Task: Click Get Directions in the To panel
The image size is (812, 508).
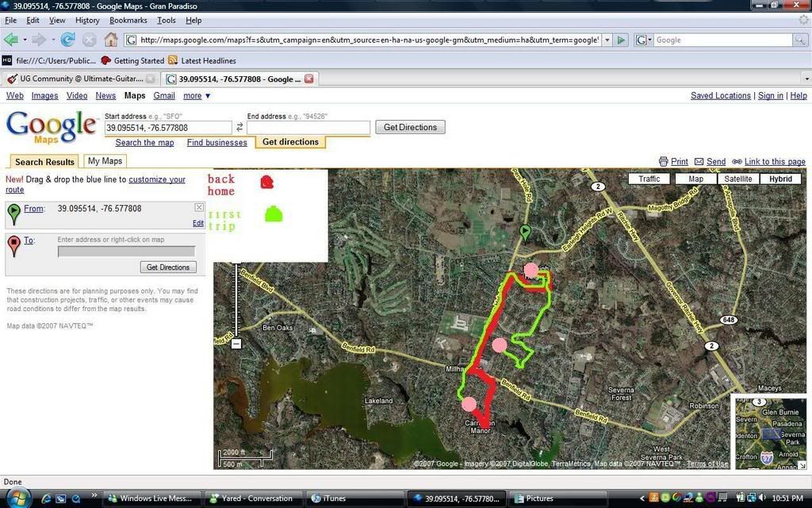Action: [x=168, y=267]
